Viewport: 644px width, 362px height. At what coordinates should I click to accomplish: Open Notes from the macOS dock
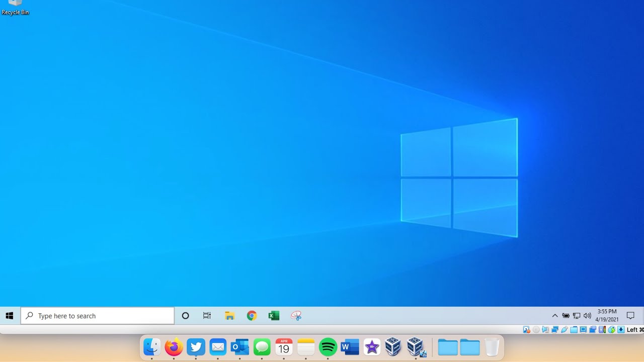pyautogui.click(x=306, y=347)
